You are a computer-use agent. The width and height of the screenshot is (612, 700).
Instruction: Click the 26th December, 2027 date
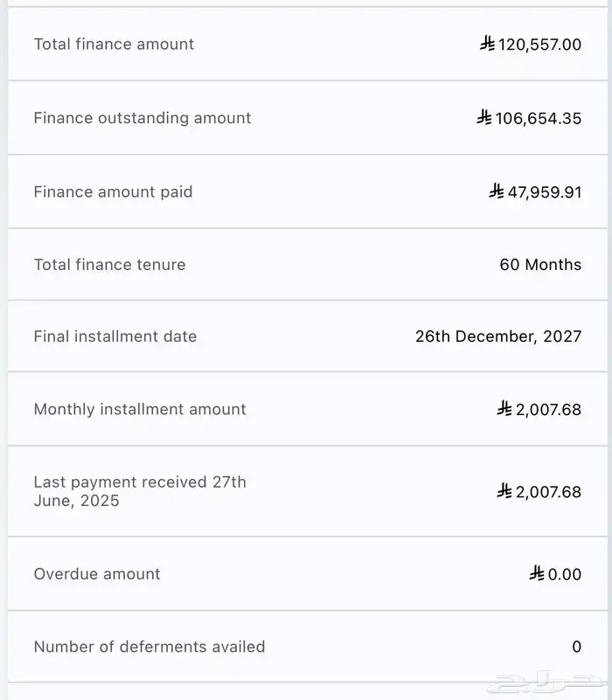[x=498, y=336]
